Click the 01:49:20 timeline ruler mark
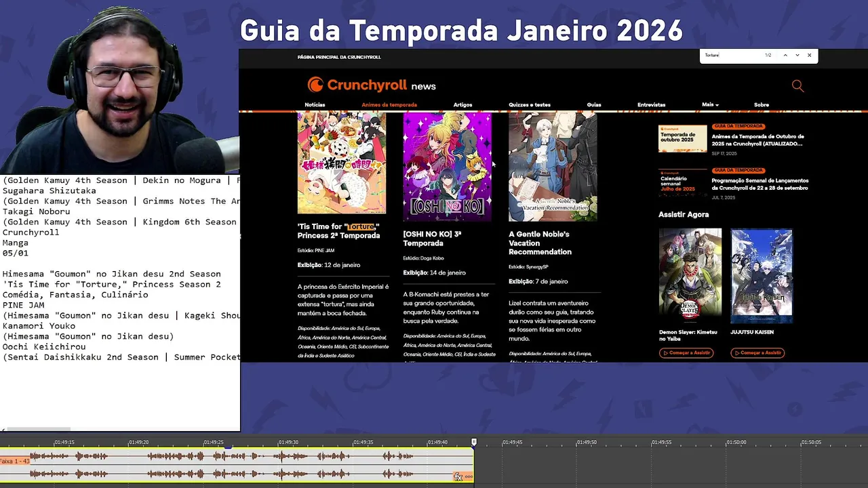The width and height of the screenshot is (868, 488). pos(138,442)
